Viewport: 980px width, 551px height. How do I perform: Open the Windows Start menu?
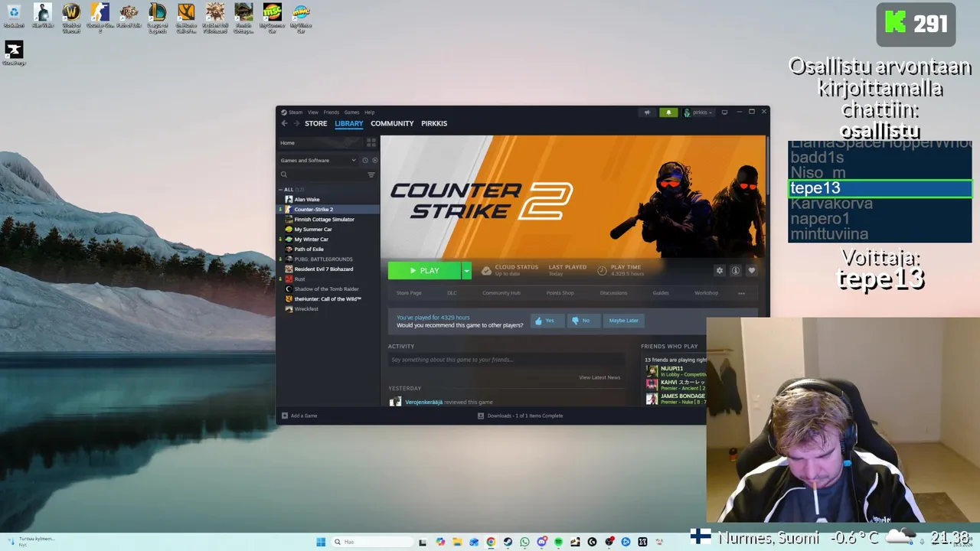tap(321, 542)
